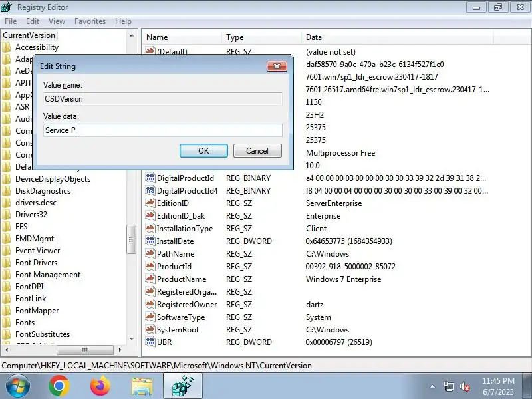This screenshot has height=399, width=532.
Task: Click the EditionID string value icon
Action: point(150,203)
